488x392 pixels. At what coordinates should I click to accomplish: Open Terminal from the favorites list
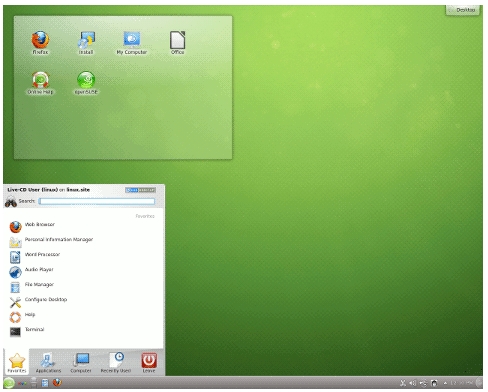[x=83, y=331]
